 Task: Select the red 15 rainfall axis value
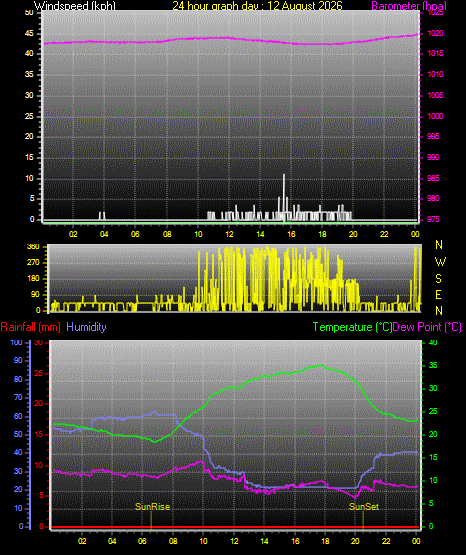39,435
